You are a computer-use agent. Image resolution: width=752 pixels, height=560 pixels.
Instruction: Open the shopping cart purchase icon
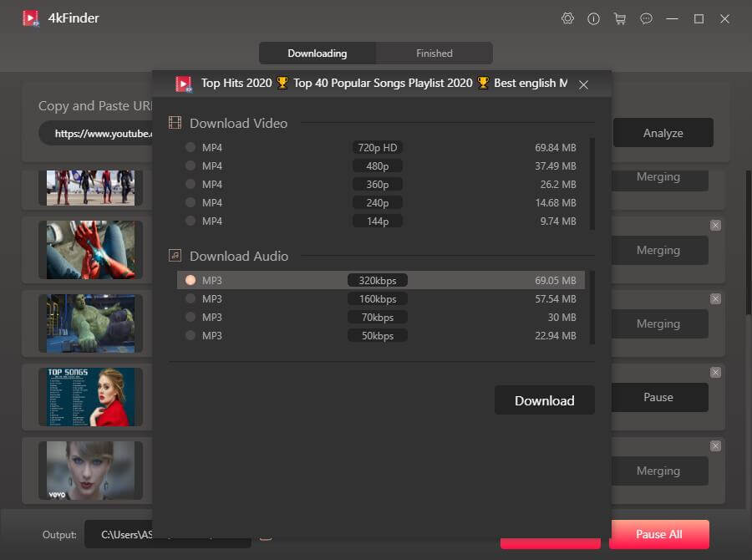pos(619,18)
